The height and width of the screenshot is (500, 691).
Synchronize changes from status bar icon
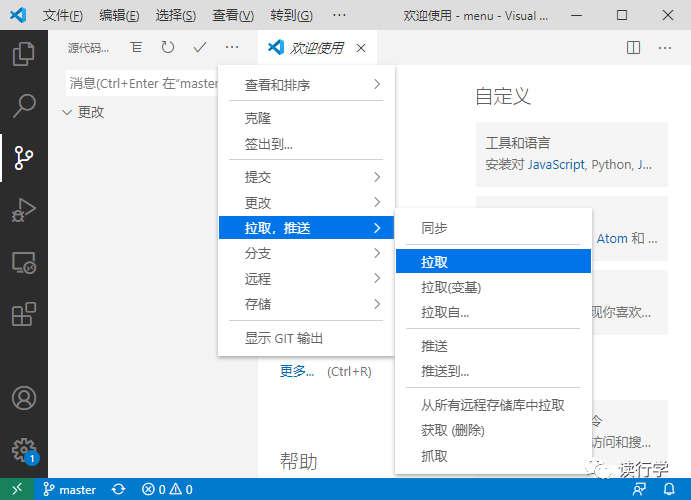click(x=118, y=489)
